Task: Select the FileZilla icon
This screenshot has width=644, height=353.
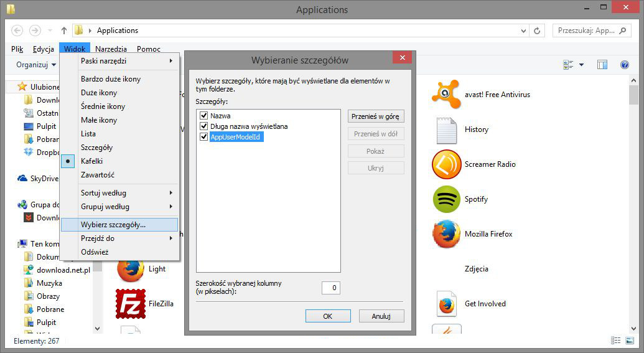Action: click(x=131, y=304)
